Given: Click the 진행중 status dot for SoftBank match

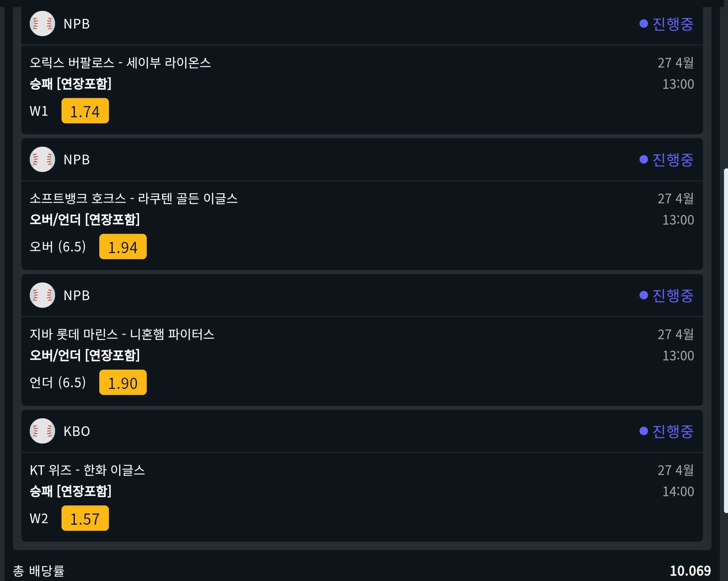Looking at the screenshot, I should 644,160.
